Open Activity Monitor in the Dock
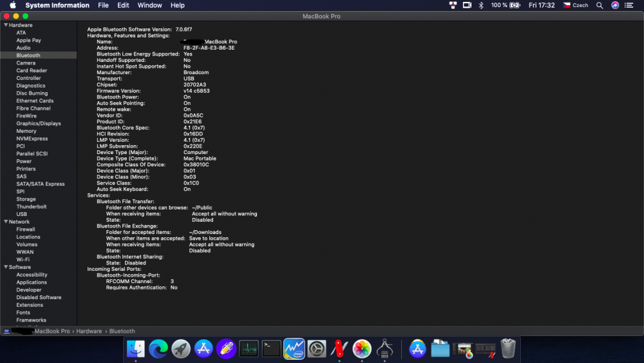This screenshot has width=644, height=363. coord(249,349)
